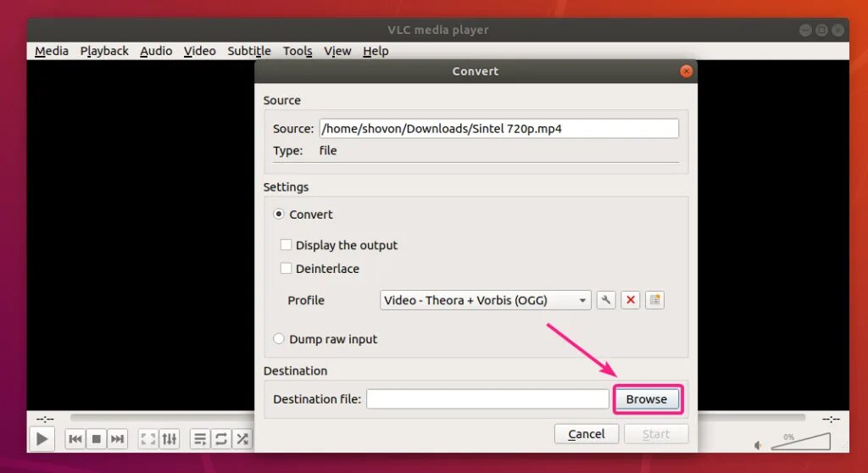Image resolution: width=868 pixels, height=473 pixels.
Task: Click the playback seek bar
Action: click(x=437, y=418)
